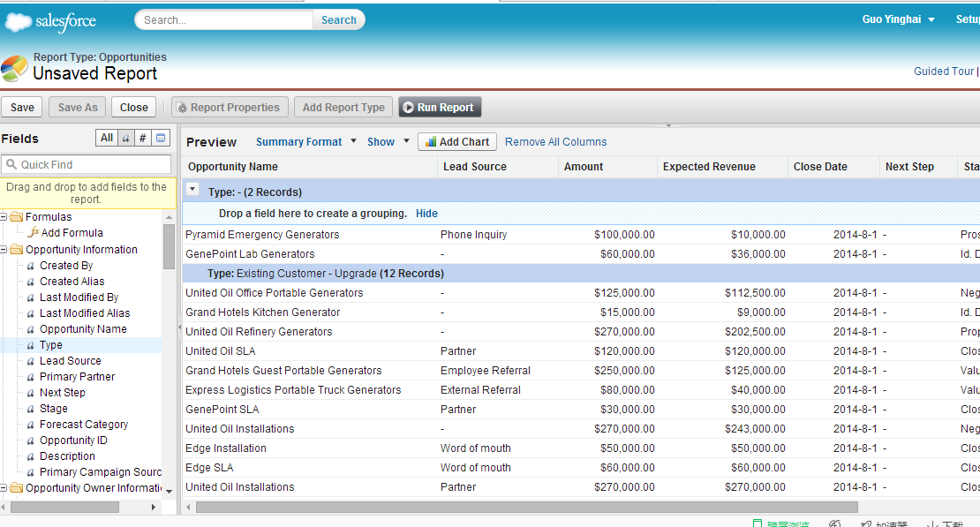Run the report
The height and width of the screenshot is (527, 980).
pos(440,107)
